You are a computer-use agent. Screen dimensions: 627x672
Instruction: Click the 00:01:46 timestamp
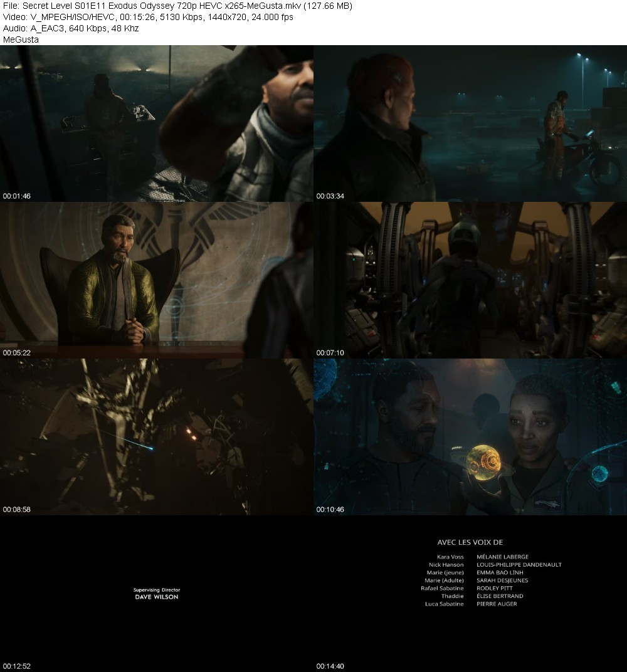tap(17, 196)
